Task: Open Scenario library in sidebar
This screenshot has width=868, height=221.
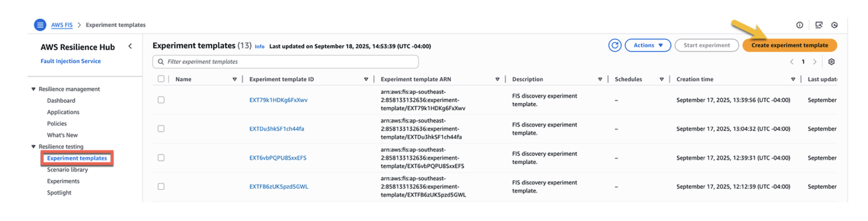Action: tap(67, 170)
